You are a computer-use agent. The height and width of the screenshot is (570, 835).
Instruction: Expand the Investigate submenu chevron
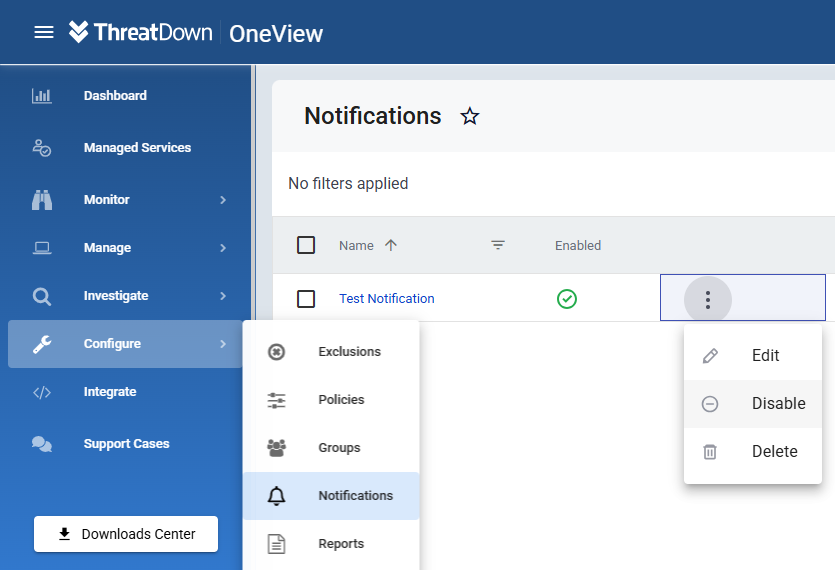tap(223, 296)
